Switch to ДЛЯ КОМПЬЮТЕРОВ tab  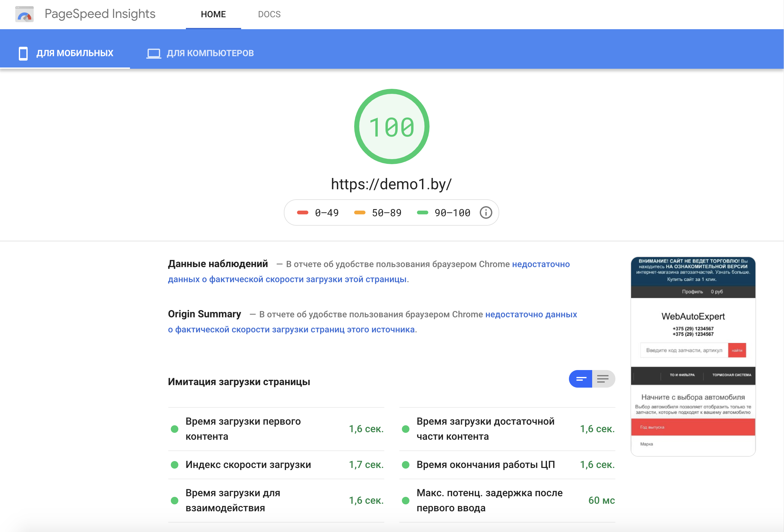(210, 53)
